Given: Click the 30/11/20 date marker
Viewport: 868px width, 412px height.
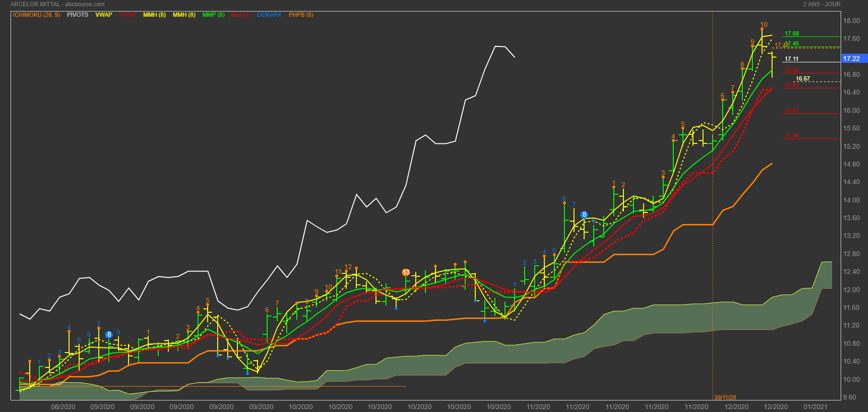Looking at the screenshot, I should (725, 398).
